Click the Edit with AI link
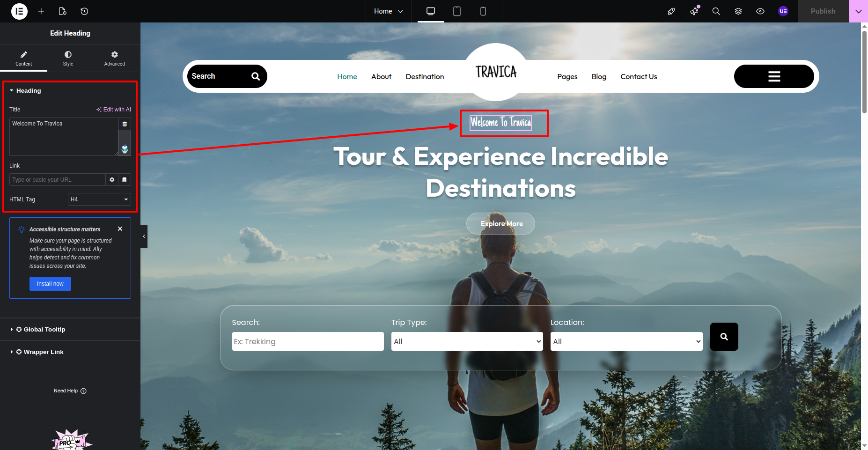Screen dimensions: 868x450 point(114,110)
